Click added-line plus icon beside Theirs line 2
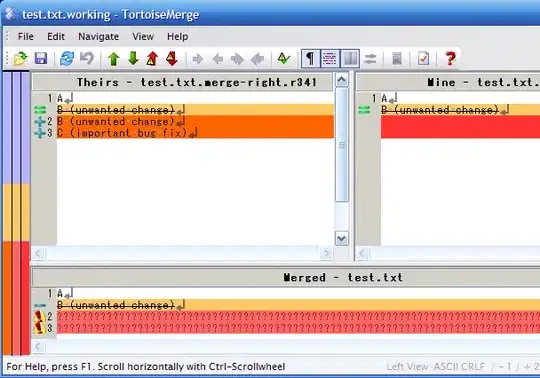This screenshot has height=378, width=540. [40, 122]
